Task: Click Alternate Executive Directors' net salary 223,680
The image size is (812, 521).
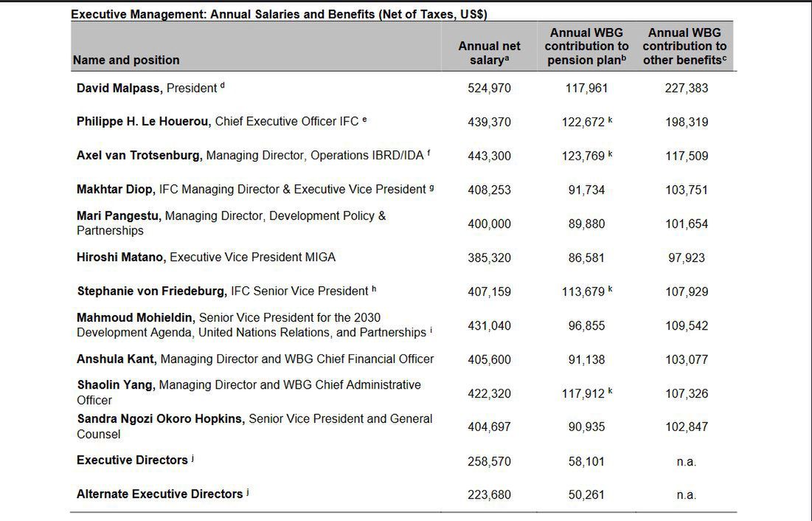Action: coord(489,495)
